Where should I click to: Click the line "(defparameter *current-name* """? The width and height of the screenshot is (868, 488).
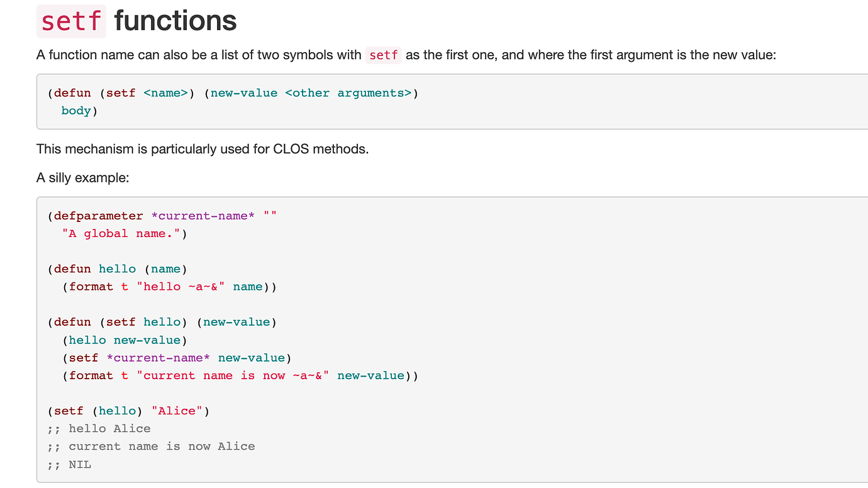162,216
